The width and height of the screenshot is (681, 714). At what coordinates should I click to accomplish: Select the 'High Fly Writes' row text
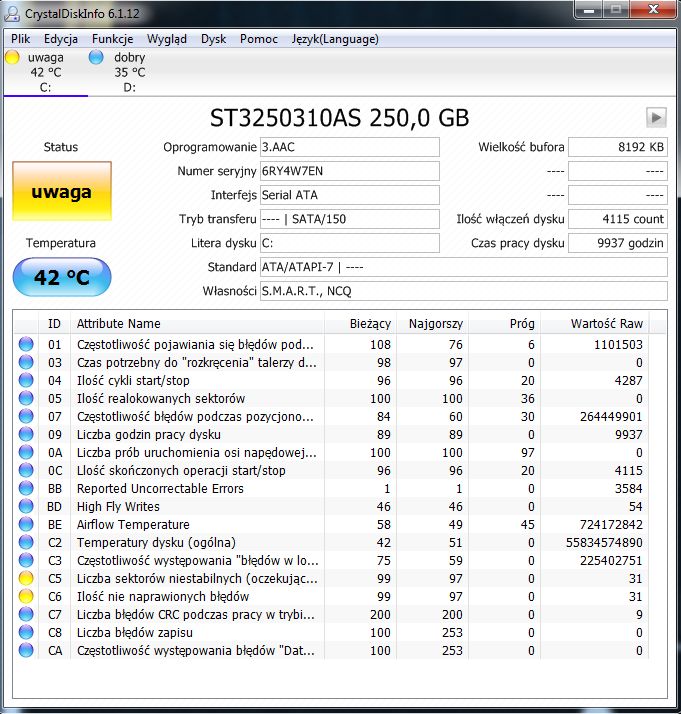click(118, 506)
